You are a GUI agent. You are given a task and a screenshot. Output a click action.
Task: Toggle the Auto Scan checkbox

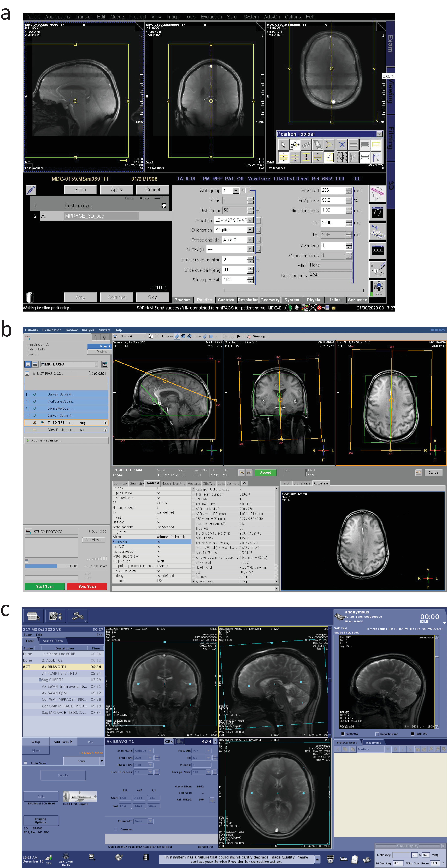pyautogui.click(x=25, y=763)
